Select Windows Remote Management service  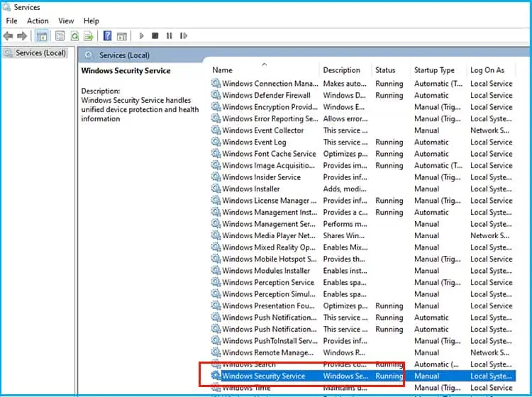click(363, 352)
